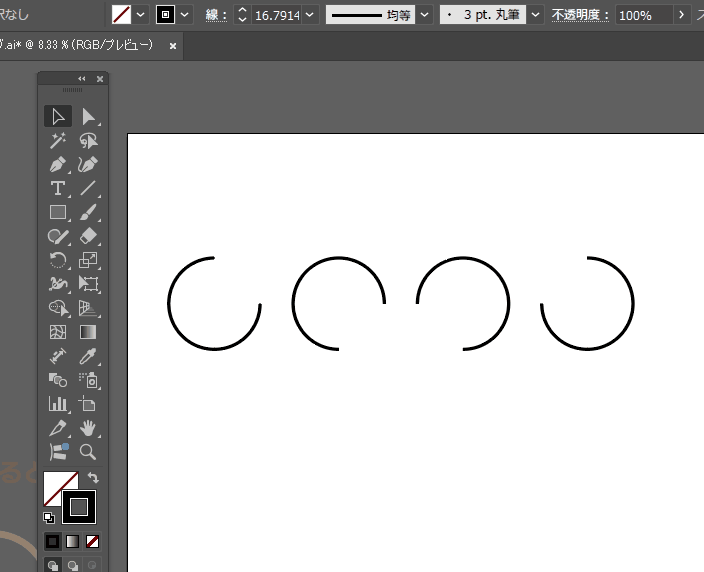Select the Symbol Sprayer tool
704x572 pixels.
tap(88, 380)
